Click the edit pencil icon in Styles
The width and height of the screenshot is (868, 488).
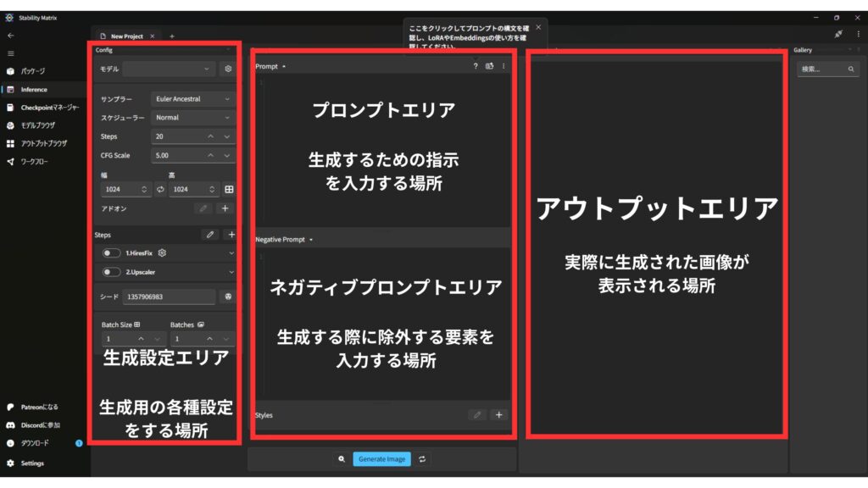[477, 415]
